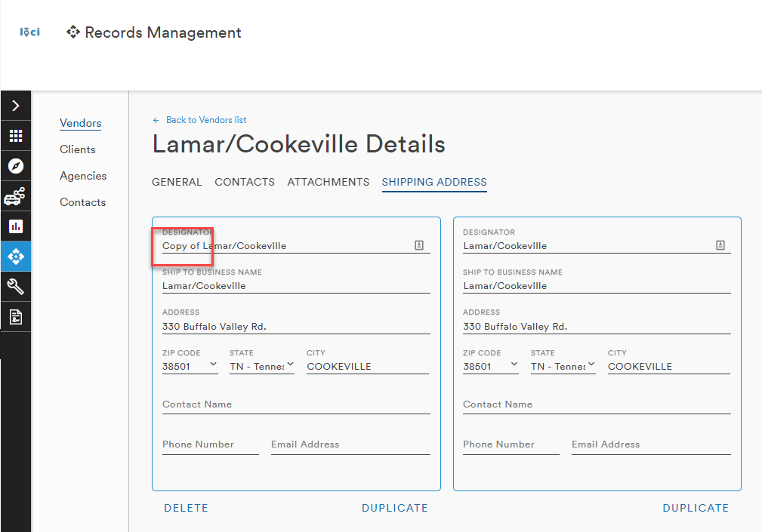This screenshot has height=532, width=762.
Task: Click Ship To Business Name field in copy card
Action: tap(297, 286)
